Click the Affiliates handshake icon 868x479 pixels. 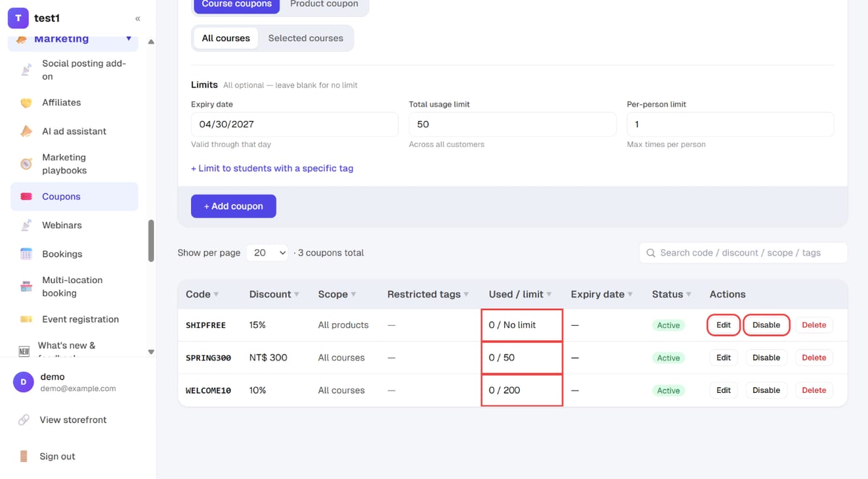pyautogui.click(x=26, y=103)
